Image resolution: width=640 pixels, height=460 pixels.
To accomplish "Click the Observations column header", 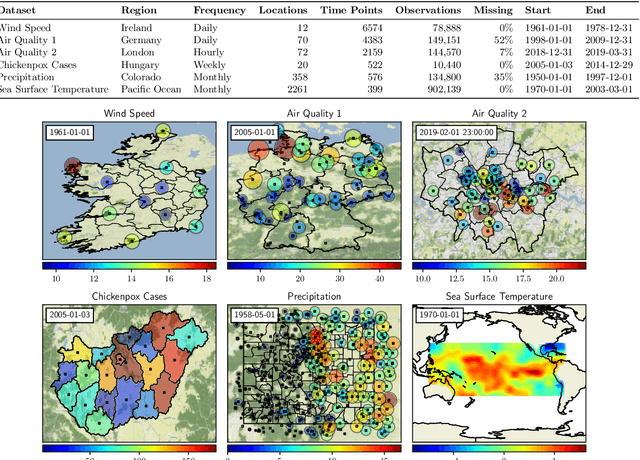I will tap(428, 10).
